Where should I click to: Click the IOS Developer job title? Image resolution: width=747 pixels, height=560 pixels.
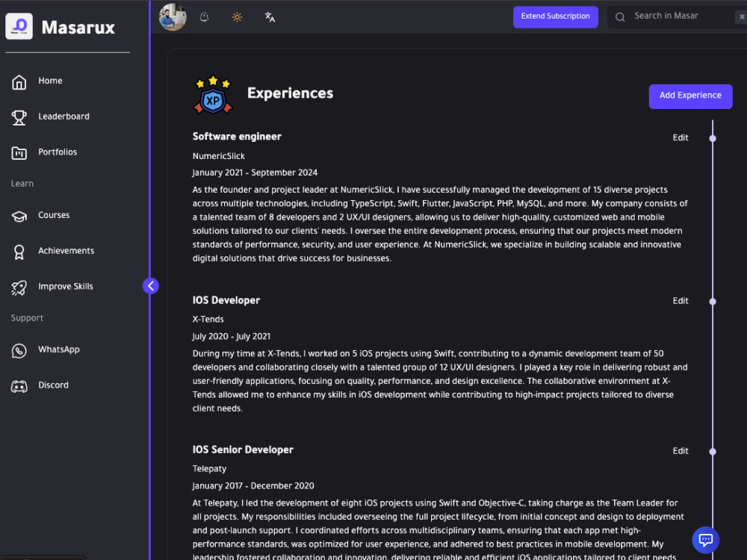[x=226, y=300]
